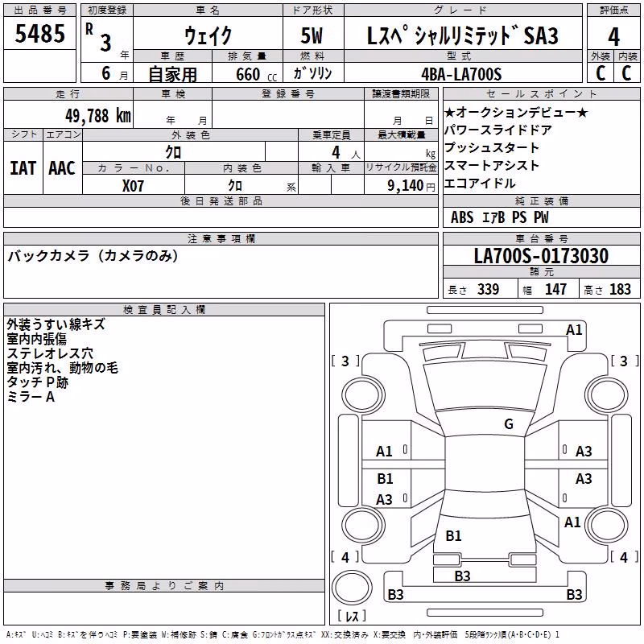The width and height of the screenshot is (644, 644).
Task: Click the rear-right wheel circle
Action: pyautogui.click(x=607, y=525)
